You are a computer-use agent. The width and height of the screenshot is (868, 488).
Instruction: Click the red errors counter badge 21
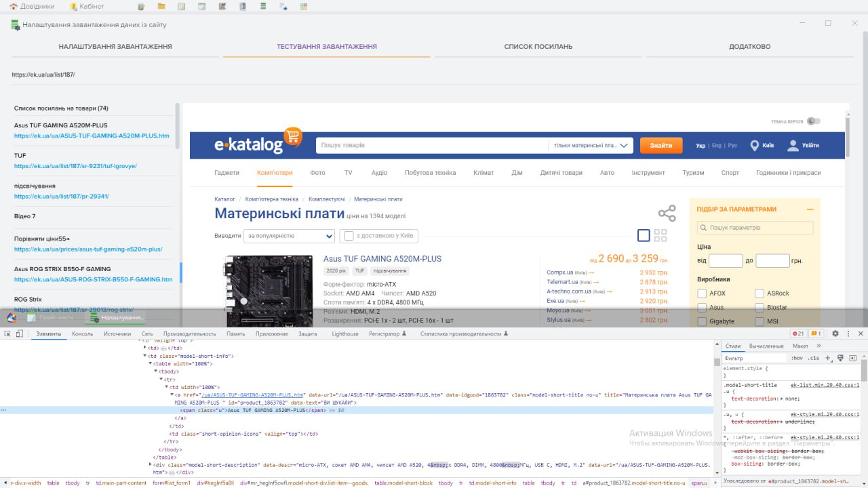pyautogui.click(x=799, y=333)
